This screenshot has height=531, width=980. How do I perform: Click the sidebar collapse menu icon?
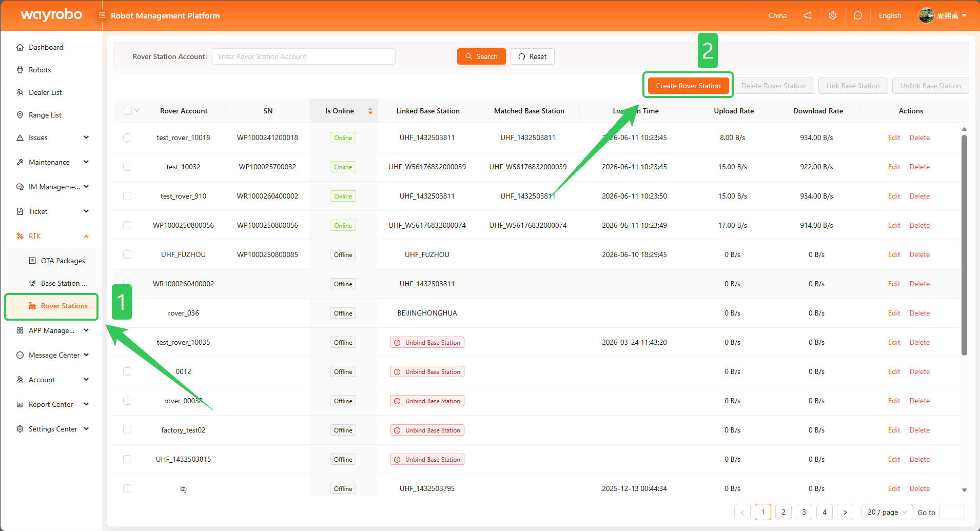click(102, 15)
